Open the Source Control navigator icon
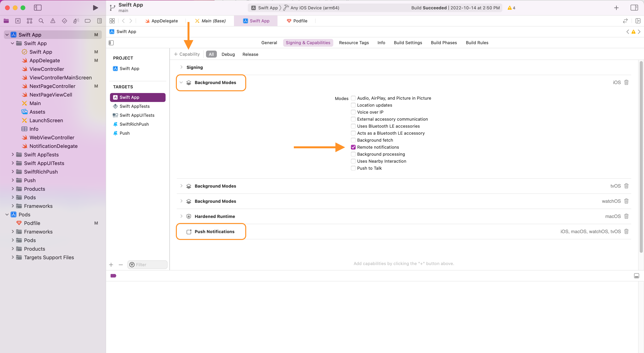The image size is (644, 353). pos(18,21)
